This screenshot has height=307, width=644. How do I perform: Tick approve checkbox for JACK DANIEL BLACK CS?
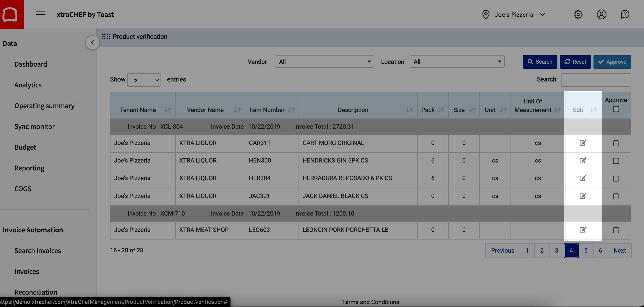click(x=616, y=196)
